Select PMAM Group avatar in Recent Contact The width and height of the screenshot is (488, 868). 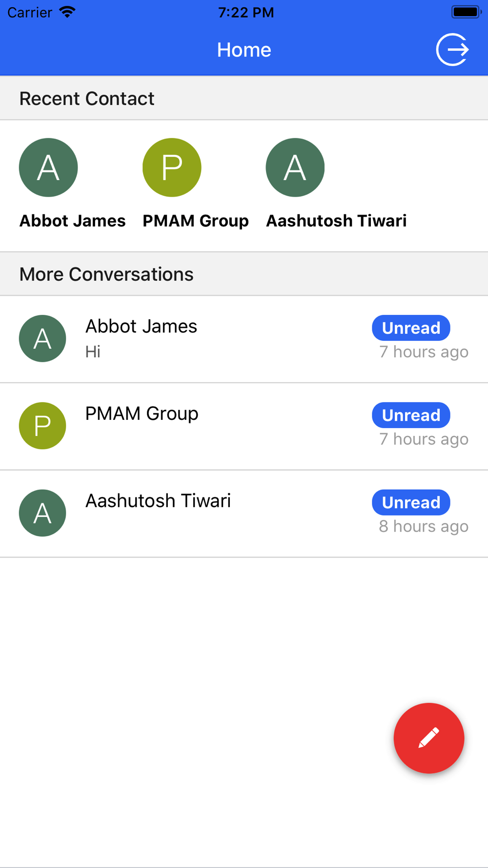(x=172, y=167)
